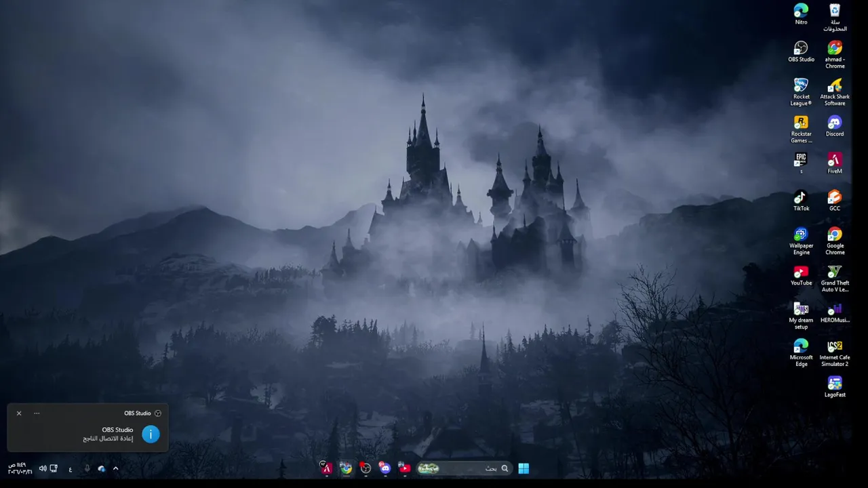Select the Grand Theft Auto V desktop icon
The height and width of the screenshot is (488, 868).
coord(835,279)
